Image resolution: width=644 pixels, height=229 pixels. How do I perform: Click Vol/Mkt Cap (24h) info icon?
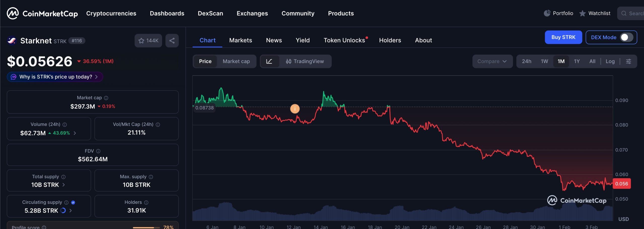point(158,124)
